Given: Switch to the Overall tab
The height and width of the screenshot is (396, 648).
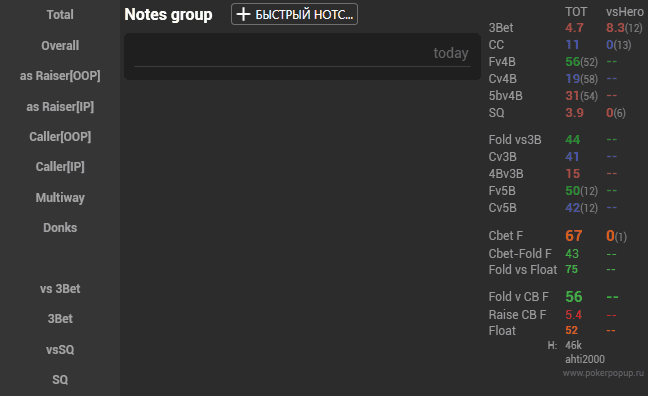Looking at the screenshot, I should (60, 45).
